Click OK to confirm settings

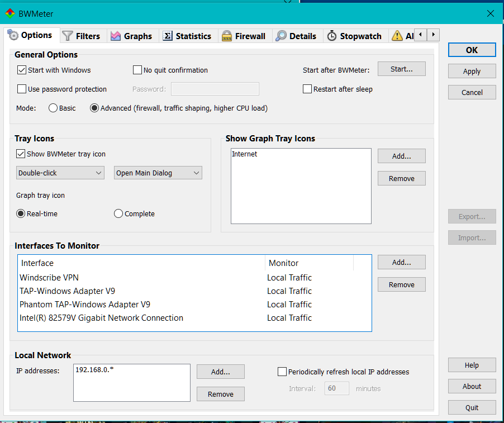coord(472,50)
